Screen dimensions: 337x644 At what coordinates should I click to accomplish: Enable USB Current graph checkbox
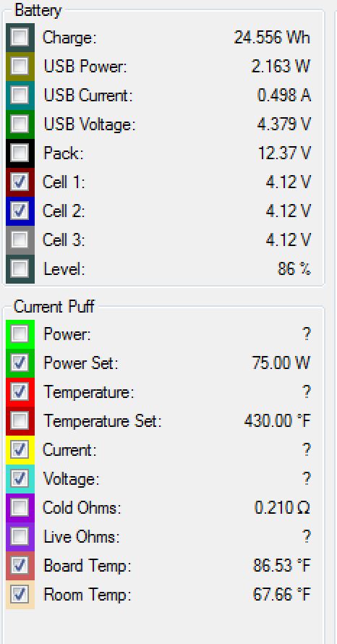[x=20, y=96]
